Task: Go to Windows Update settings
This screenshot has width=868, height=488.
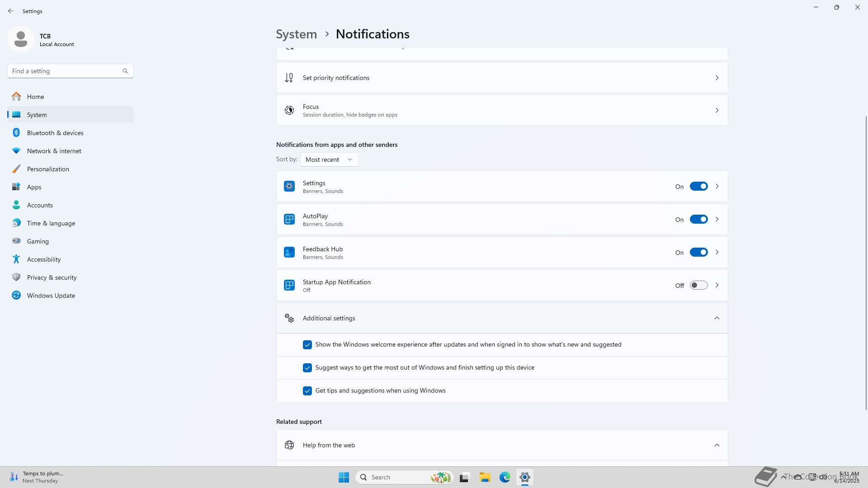Action: click(x=51, y=296)
